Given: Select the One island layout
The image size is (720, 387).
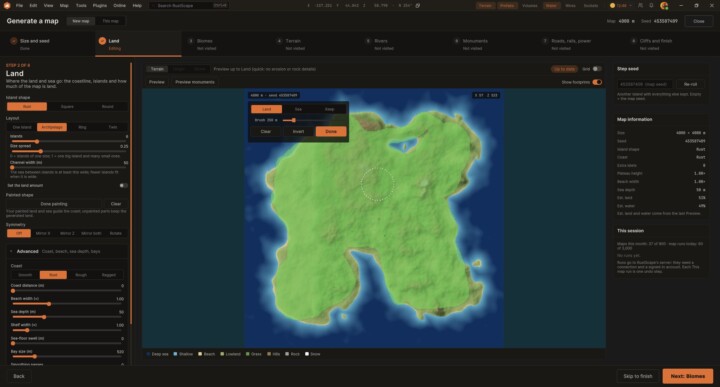Looking at the screenshot, I should click(22, 127).
